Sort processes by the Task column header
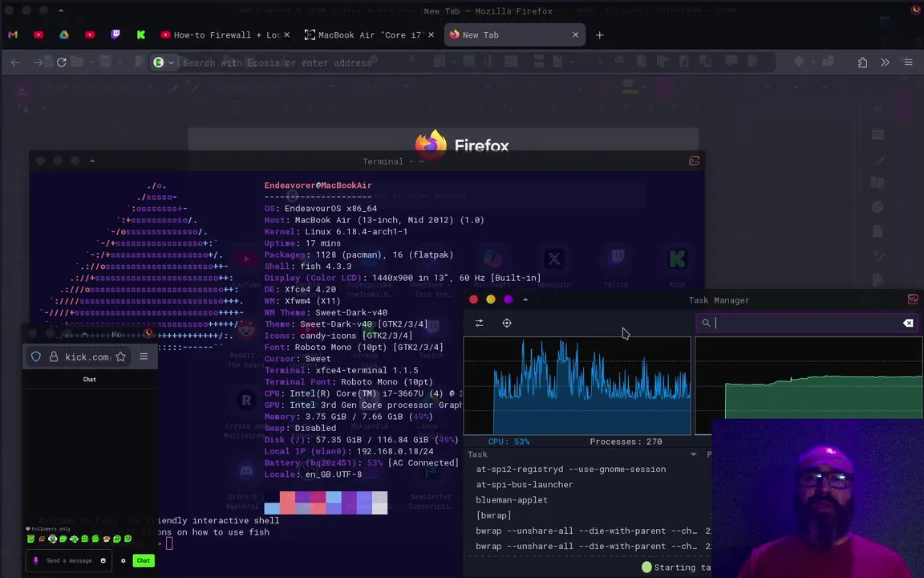 [x=583, y=454]
